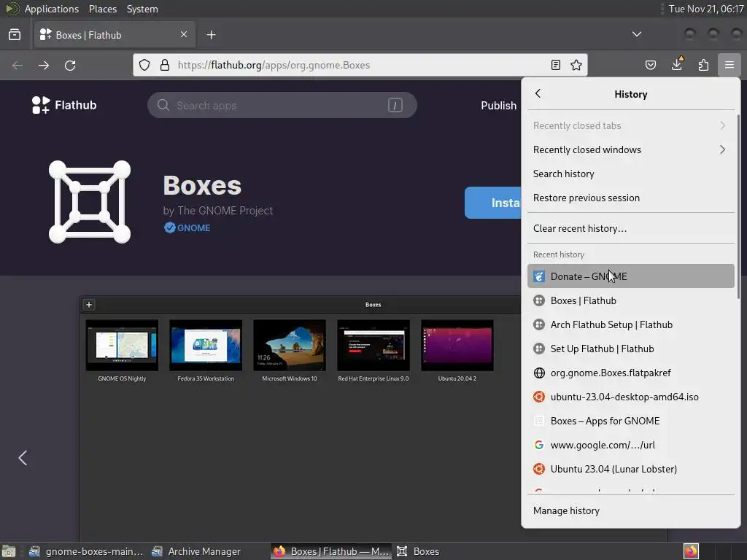Go forward one page
This screenshot has height=560, width=747.
(x=44, y=65)
